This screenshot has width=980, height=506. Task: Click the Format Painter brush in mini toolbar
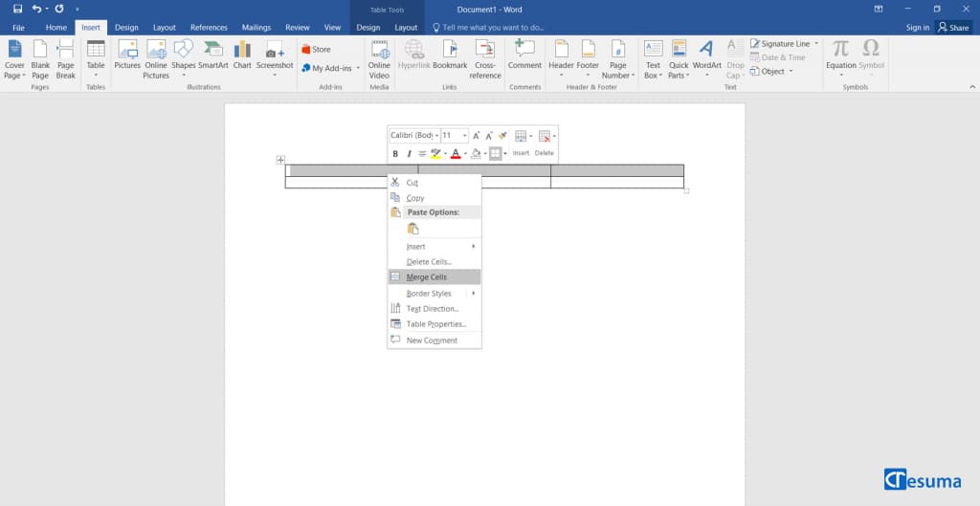pos(502,136)
